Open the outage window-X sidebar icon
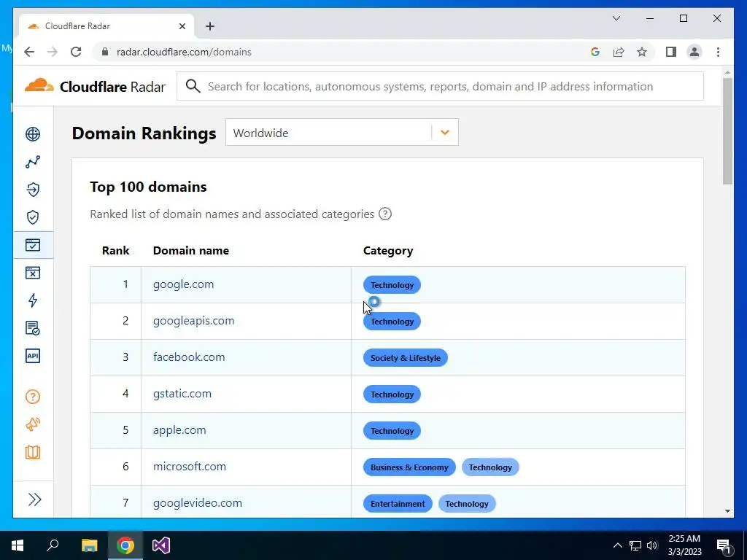Viewport: 747px width, 560px height. coord(33,273)
